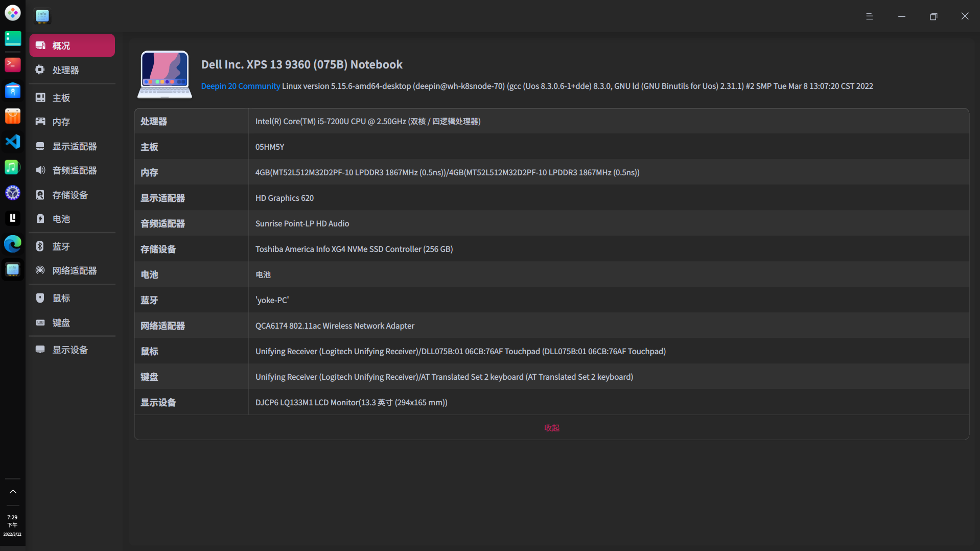Viewport: 980px width, 551px height.
Task: Select 音频适配器 in the sidebar
Action: coord(72,170)
